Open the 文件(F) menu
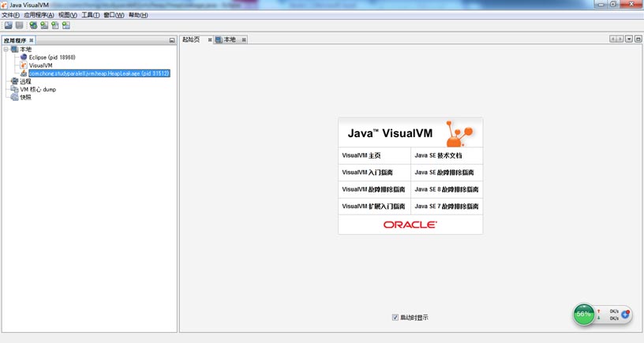The height and width of the screenshot is (343, 644). [x=10, y=15]
